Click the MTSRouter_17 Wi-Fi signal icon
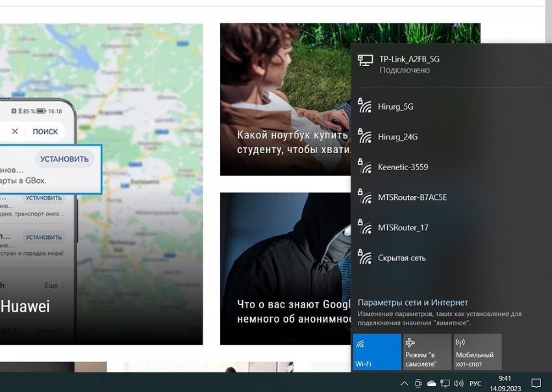 click(365, 228)
